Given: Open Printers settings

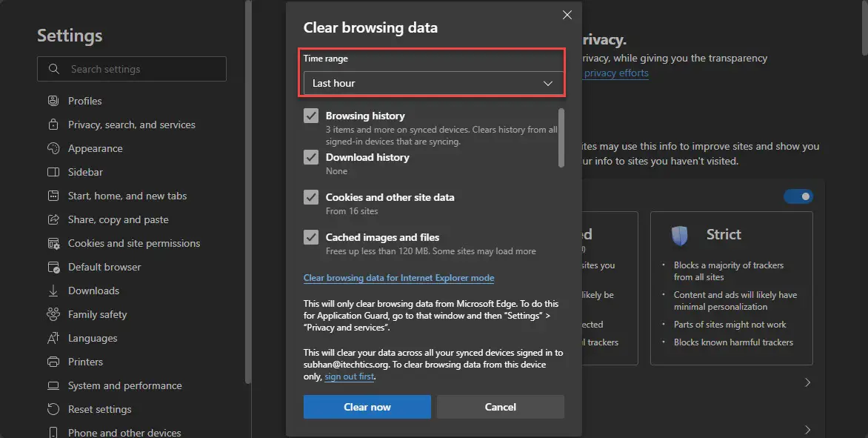Looking at the screenshot, I should click(85, 362).
